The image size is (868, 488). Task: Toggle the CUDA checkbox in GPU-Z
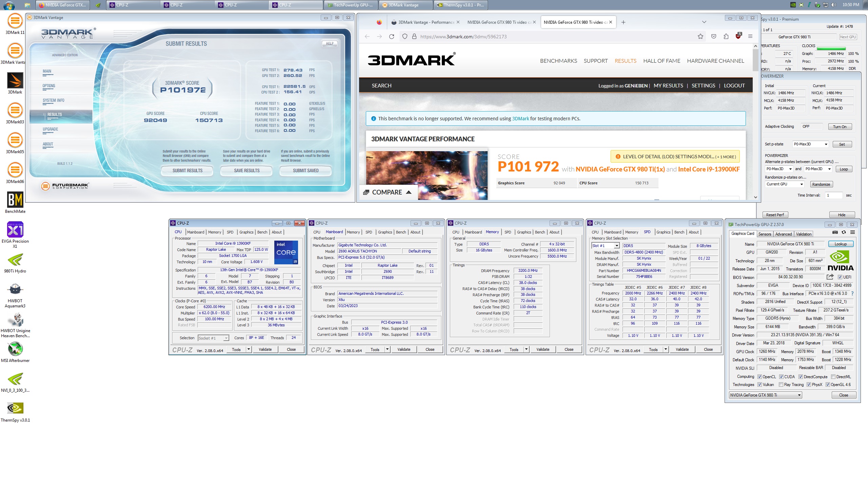pyautogui.click(x=781, y=377)
